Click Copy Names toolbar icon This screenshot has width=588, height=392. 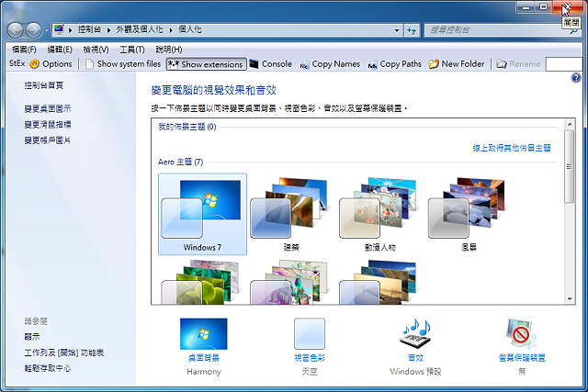click(330, 64)
